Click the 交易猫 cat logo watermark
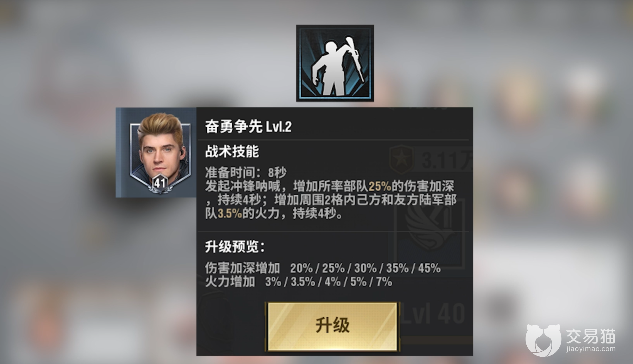The height and width of the screenshot is (364, 633). tap(543, 340)
